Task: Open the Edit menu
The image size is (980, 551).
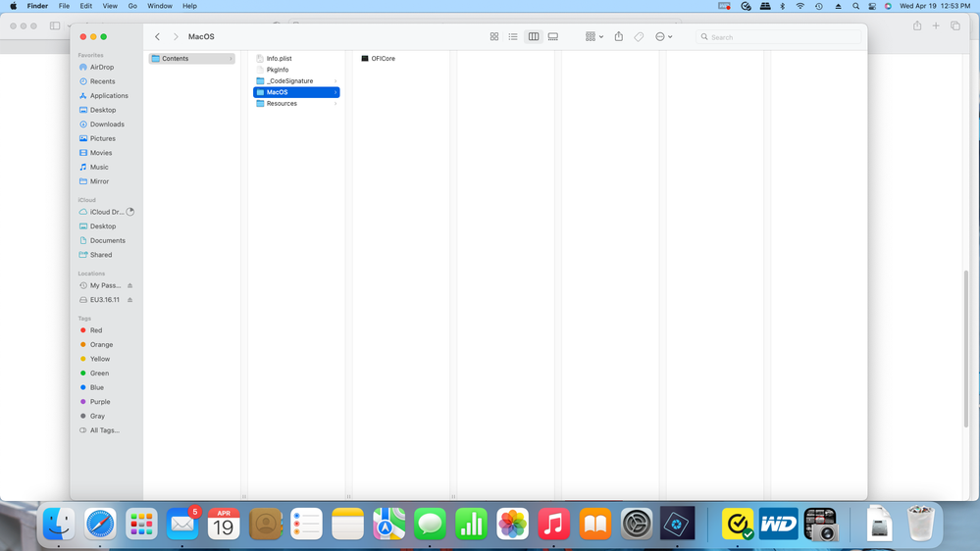Action: (85, 6)
